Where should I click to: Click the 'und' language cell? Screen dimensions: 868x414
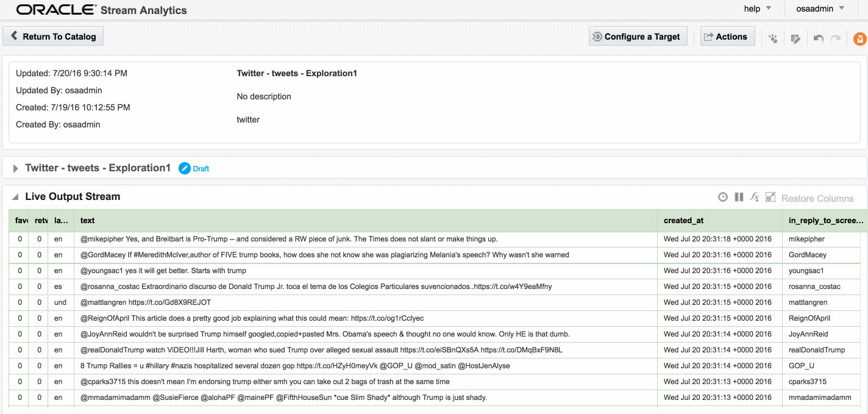click(x=60, y=302)
